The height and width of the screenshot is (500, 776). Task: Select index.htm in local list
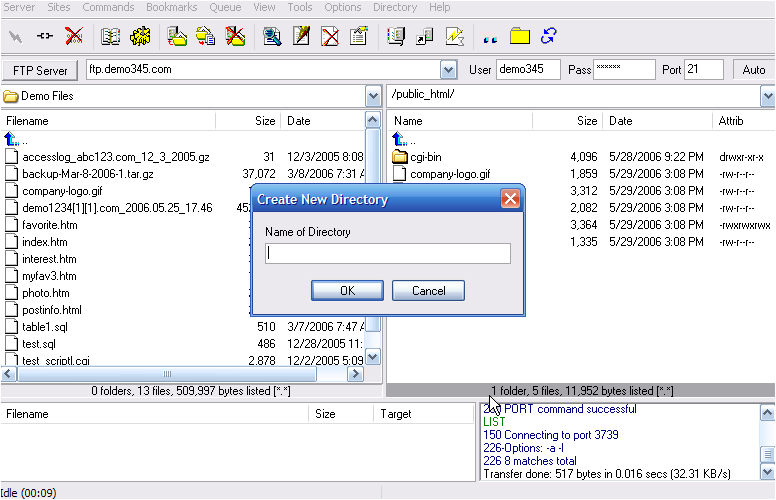[x=45, y=242]
